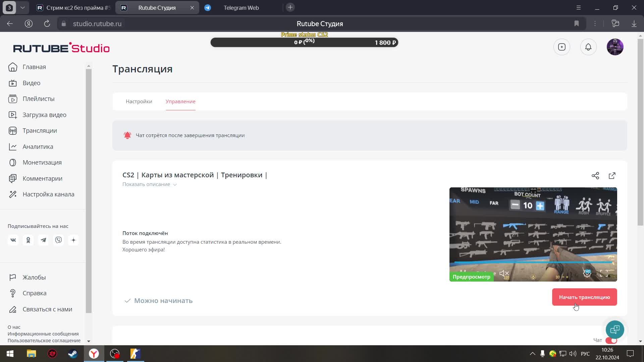
Task: Bookmark this page
Action: 576,24
